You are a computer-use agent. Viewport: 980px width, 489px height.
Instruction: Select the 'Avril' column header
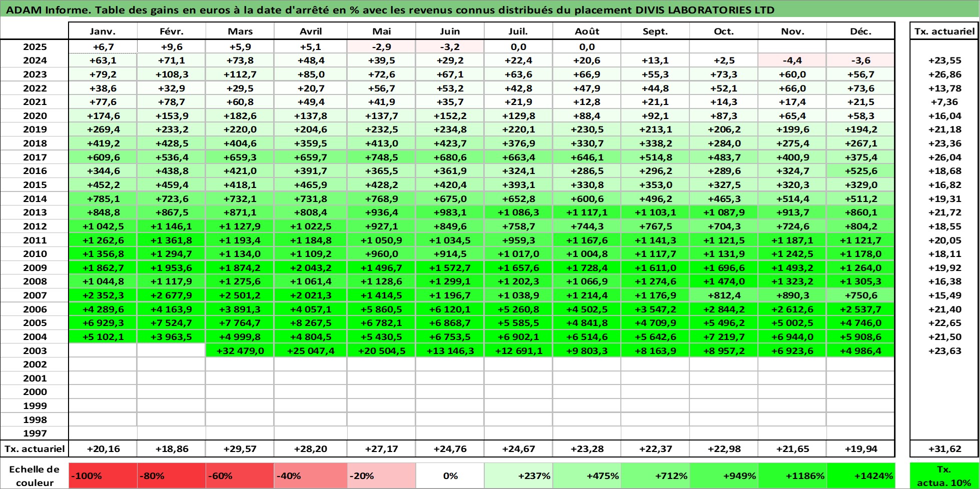pos(311,31)
